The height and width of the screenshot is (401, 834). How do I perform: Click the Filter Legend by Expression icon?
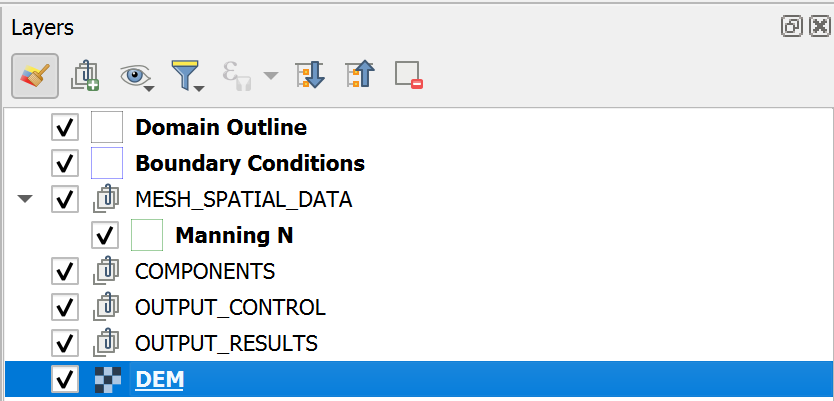[237, 76]
